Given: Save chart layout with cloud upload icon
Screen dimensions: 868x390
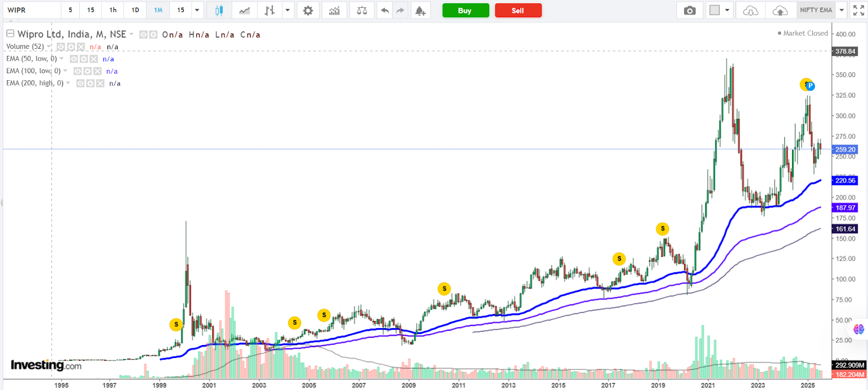Looking at the screenshot, I should click(x=780, y=10).
